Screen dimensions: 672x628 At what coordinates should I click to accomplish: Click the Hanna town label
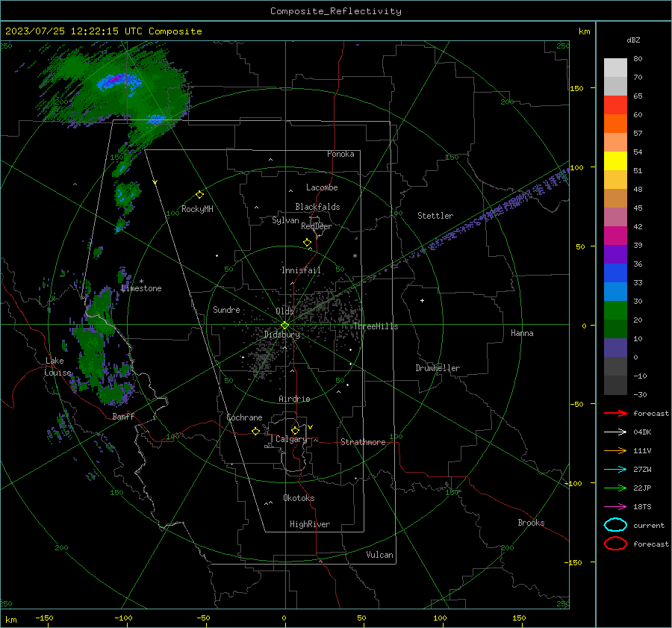tap(522, 333)
